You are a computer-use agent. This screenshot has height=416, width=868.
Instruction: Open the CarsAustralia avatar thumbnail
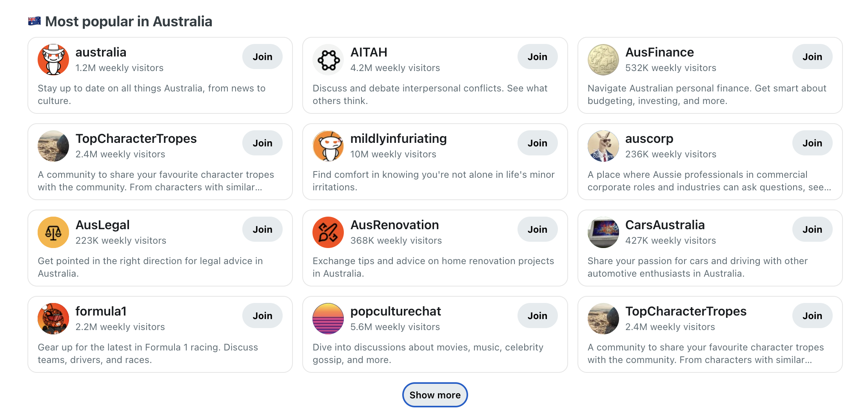(603, 232)
